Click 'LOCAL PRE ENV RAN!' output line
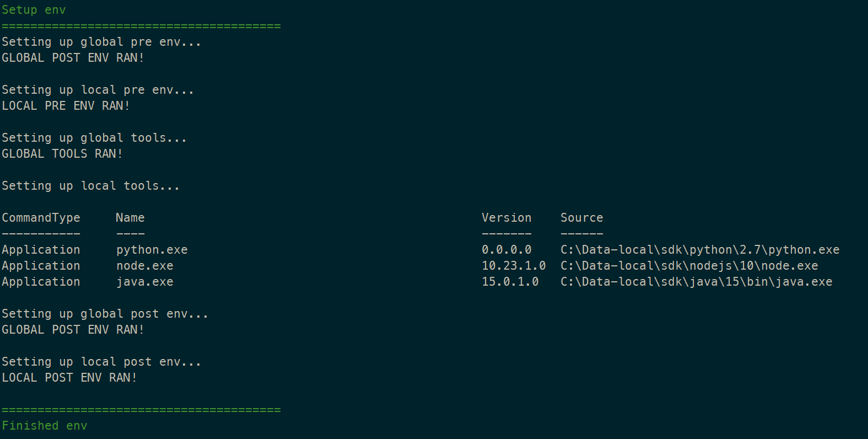The image size is (868, 439). [x=66, y=106]
